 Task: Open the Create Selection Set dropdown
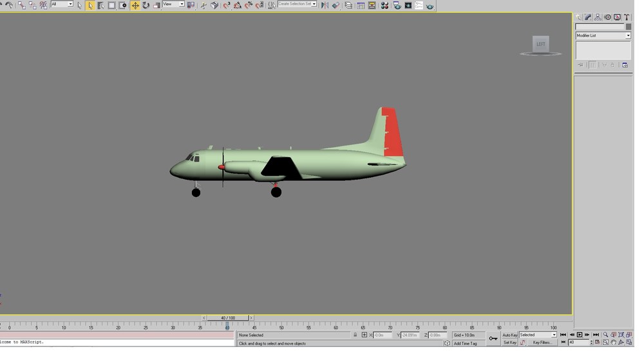click(x=297, y=4)
